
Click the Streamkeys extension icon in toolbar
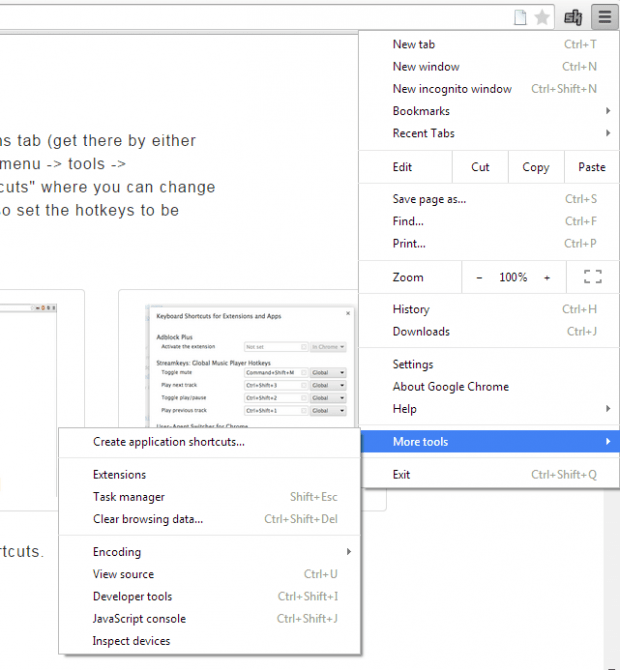[573, 18]
